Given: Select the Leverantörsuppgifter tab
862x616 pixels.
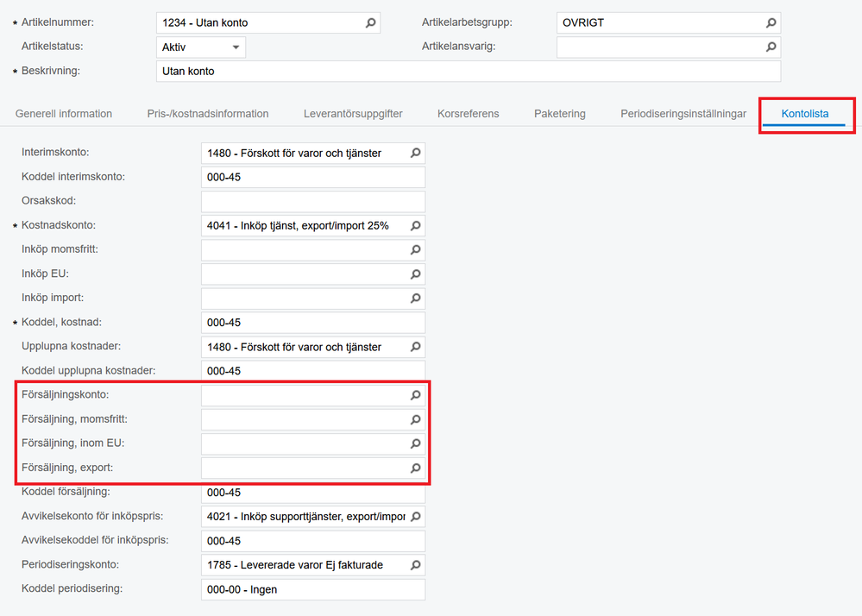Looking at the screenshot, I should [353, 114].
